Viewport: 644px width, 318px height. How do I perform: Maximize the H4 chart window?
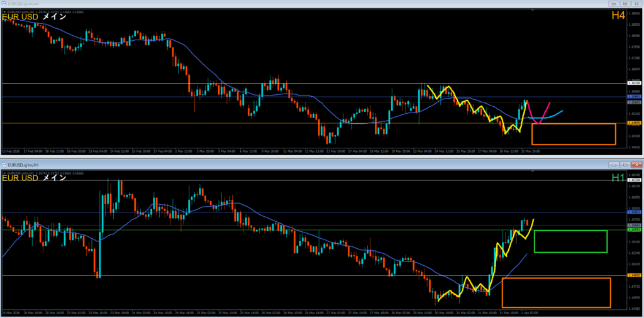(x=624, y=5)
